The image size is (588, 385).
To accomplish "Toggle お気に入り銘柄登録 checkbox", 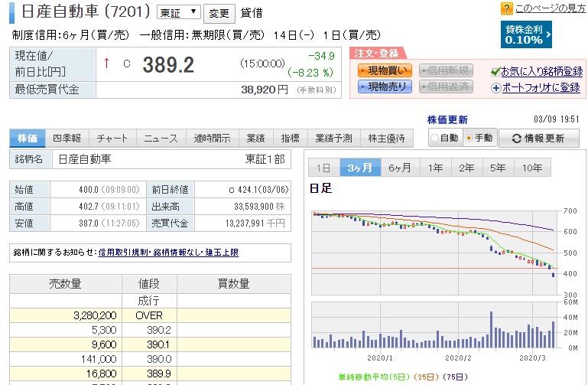I will (495, 72).
